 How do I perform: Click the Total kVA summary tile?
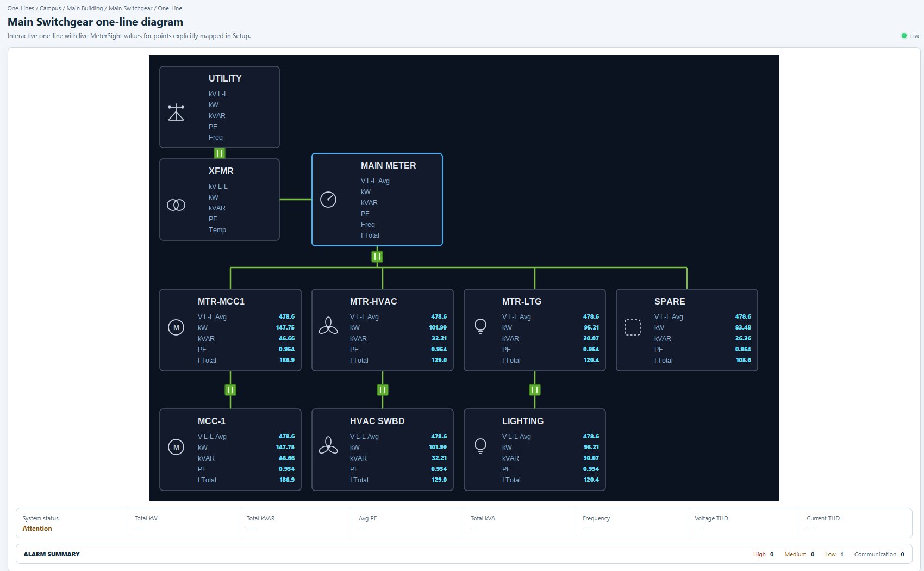coord(520,523)
